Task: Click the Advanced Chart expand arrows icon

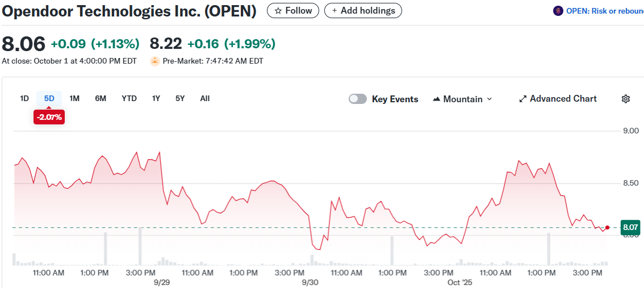Action: [523, 99]
